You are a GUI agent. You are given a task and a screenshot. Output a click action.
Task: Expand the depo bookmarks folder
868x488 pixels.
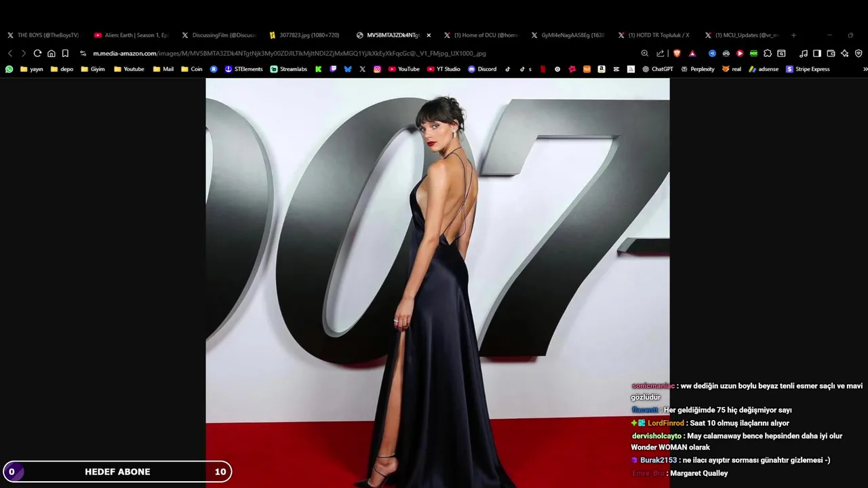[62, 69]
